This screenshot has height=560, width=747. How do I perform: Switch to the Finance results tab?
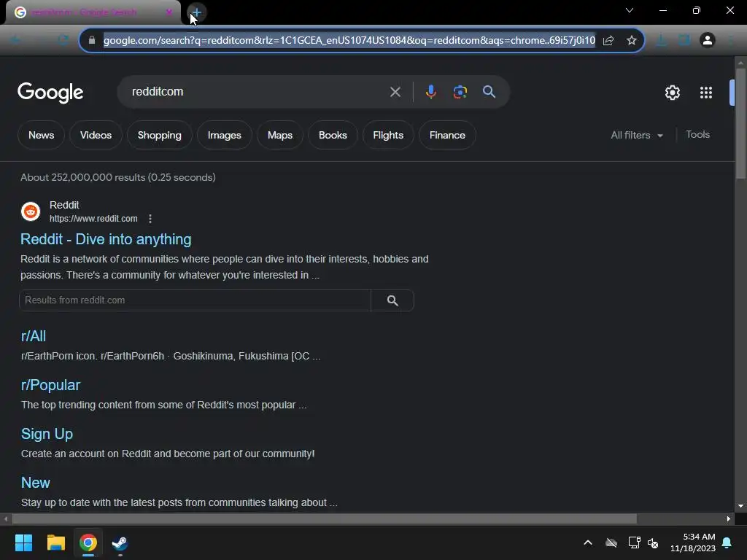447,135
